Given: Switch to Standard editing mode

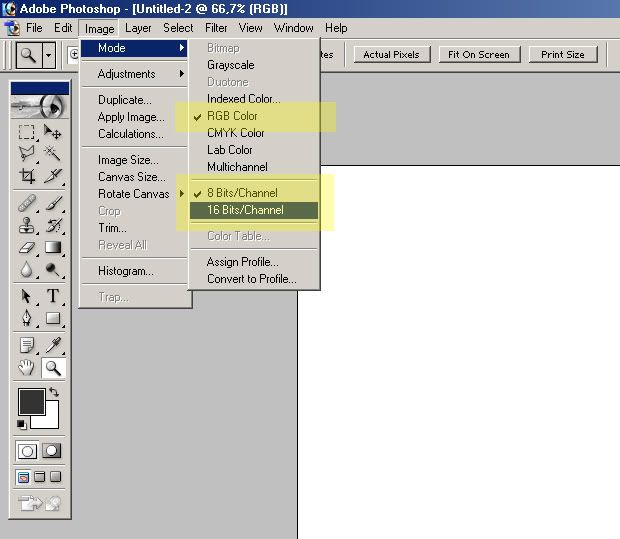Looking at the screenshot, I should 27,451.
